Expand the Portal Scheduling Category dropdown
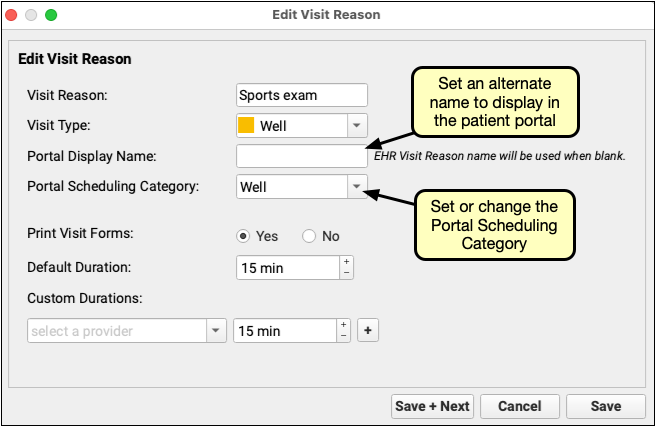Image resolution: width=655 pixels, height=426 pixels. click(x=357, y=186)
